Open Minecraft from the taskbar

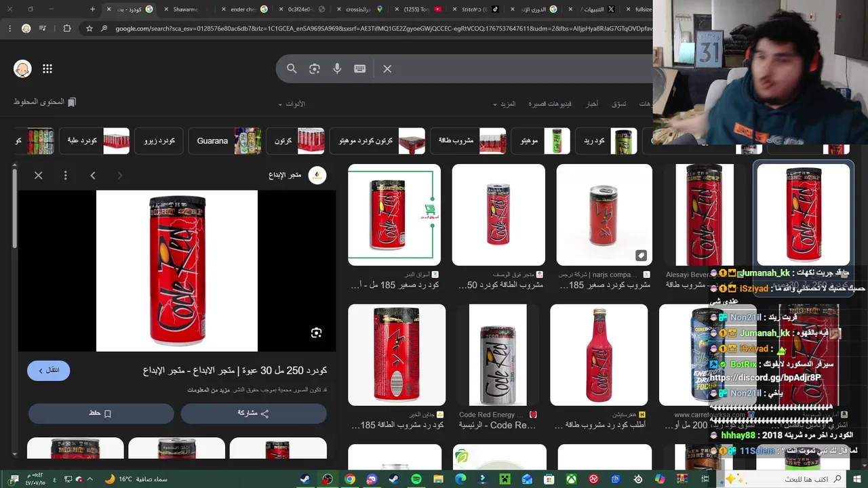(x=505, y=479)
